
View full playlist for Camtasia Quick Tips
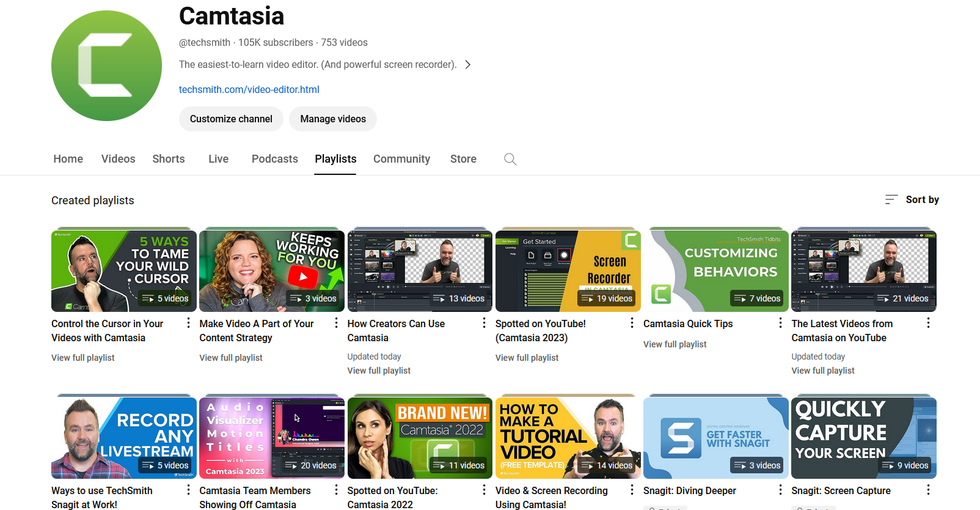click(675, 344)
